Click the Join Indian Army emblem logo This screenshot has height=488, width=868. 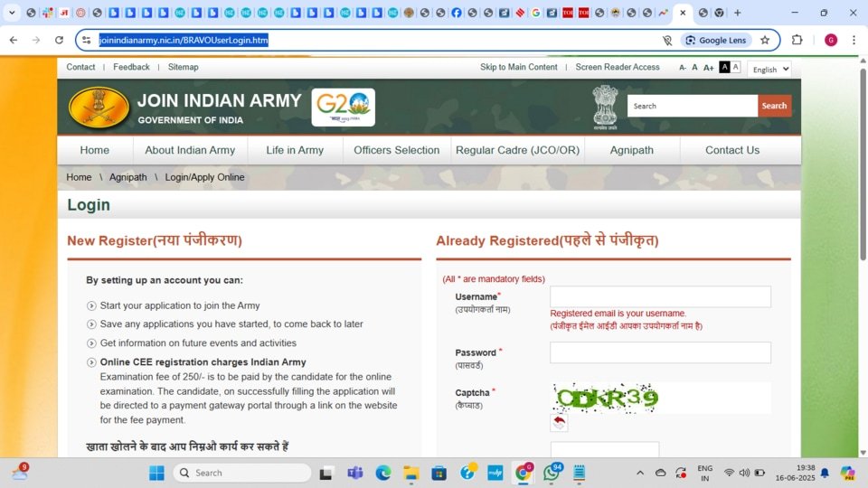coord(99,108)
